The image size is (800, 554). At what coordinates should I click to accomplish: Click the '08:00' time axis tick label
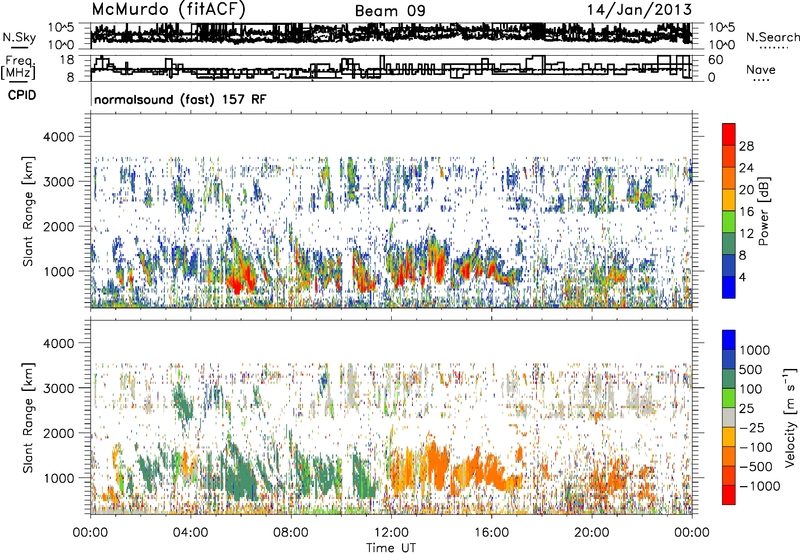point(291,533)
